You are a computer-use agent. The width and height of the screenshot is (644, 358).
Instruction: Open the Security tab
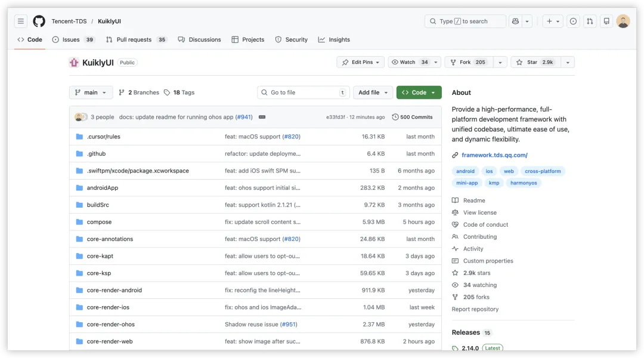[x=291, y=39]
